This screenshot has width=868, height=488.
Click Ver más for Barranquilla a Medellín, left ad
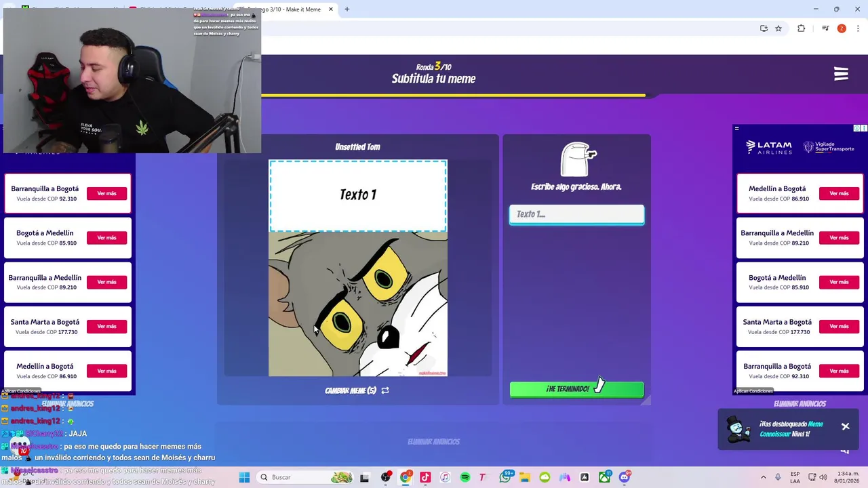click(x=106, y=282)
